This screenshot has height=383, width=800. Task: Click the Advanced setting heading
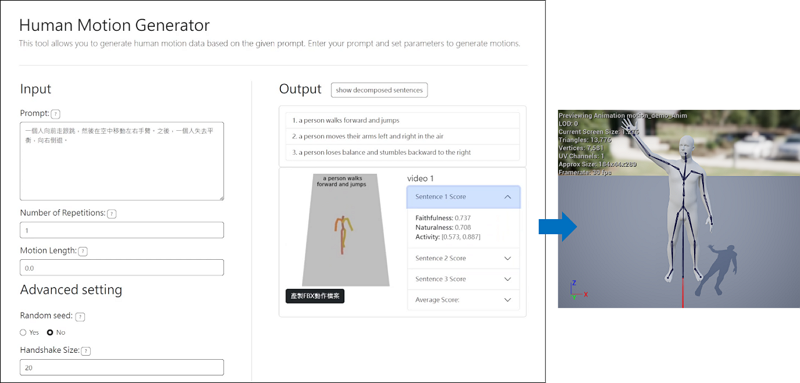71,290
